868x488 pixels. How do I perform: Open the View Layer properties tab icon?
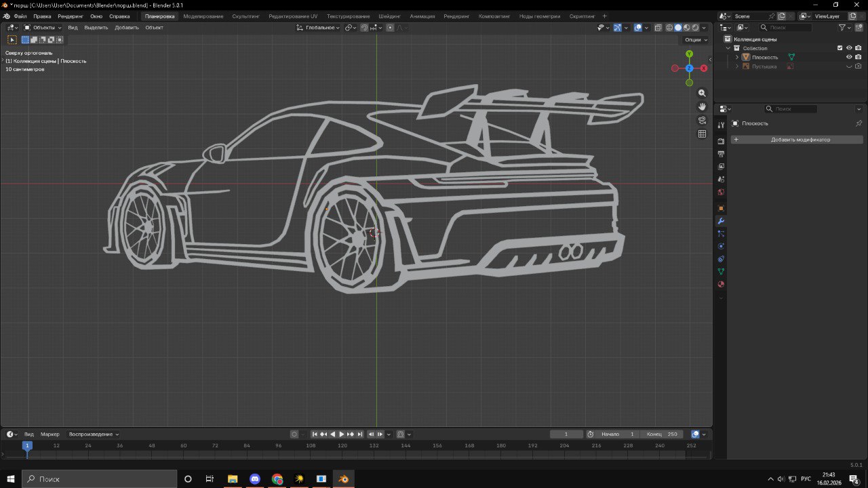click(721, 167)
